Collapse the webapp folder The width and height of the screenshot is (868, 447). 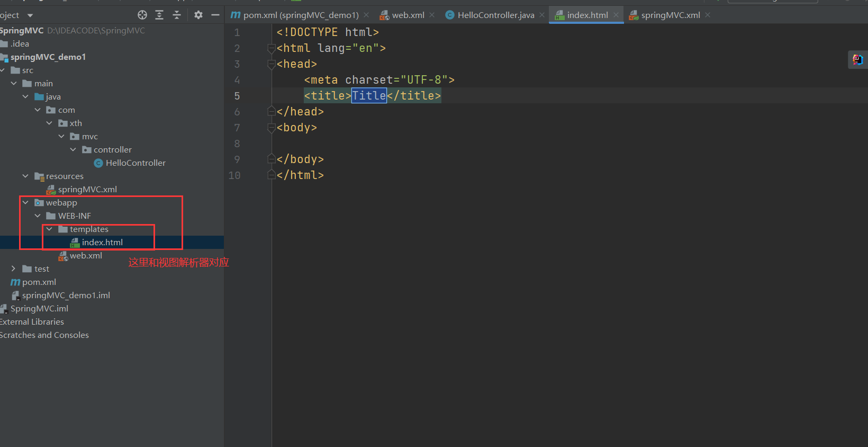[25, 202]
